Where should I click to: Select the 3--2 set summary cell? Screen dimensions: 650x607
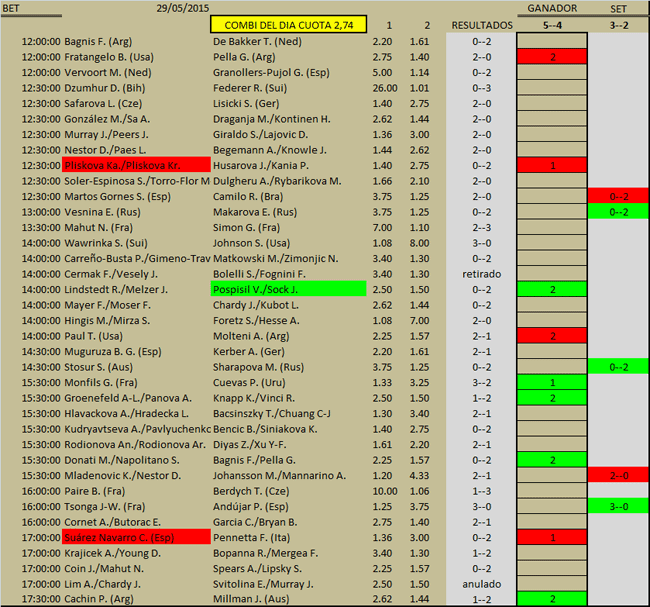click(619, 25)
